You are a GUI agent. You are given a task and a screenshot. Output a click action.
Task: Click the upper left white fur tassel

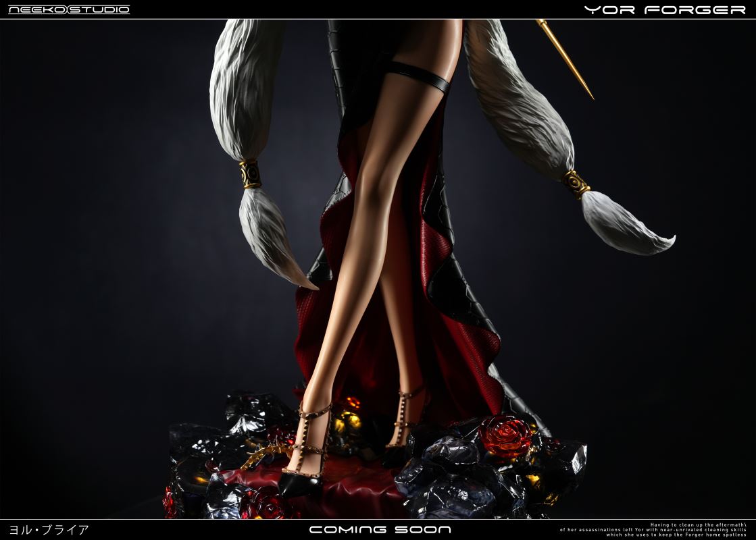[245, 88]
